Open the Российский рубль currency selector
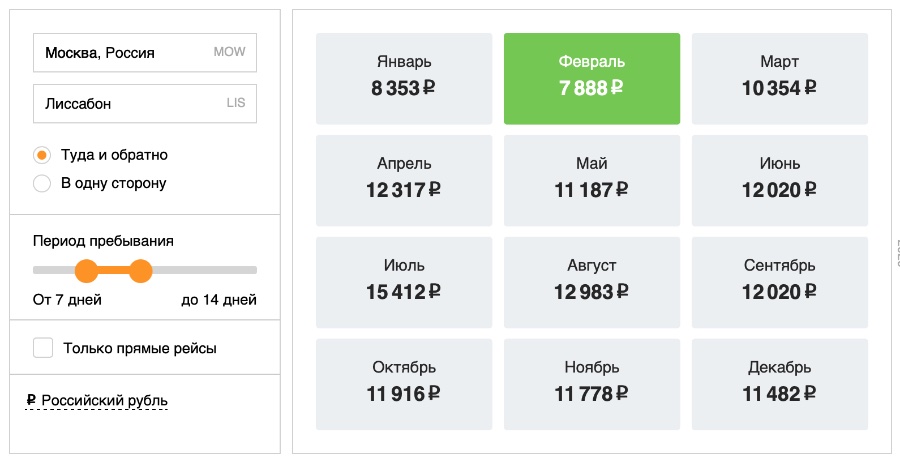900x462 pixels. coord(98,401)
